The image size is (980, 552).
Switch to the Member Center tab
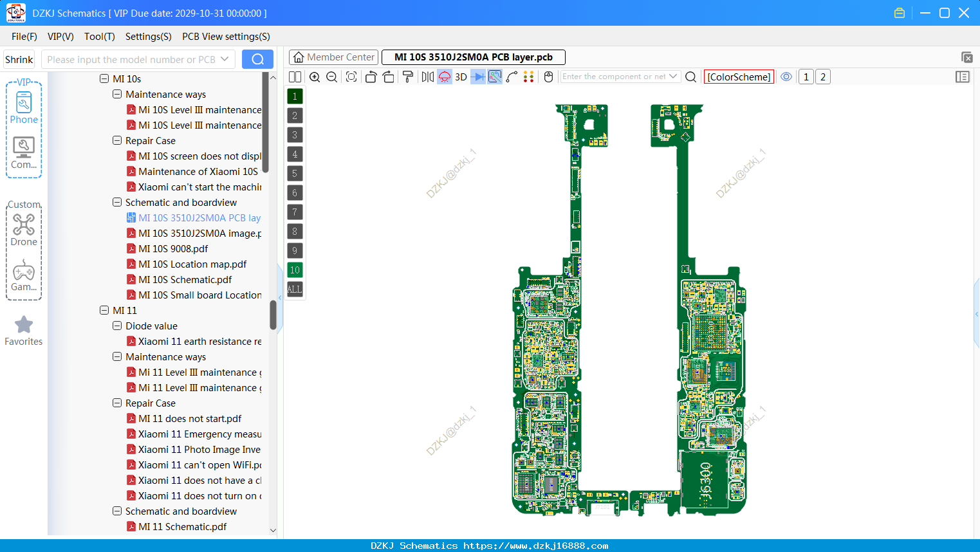[x=333, y=57]
